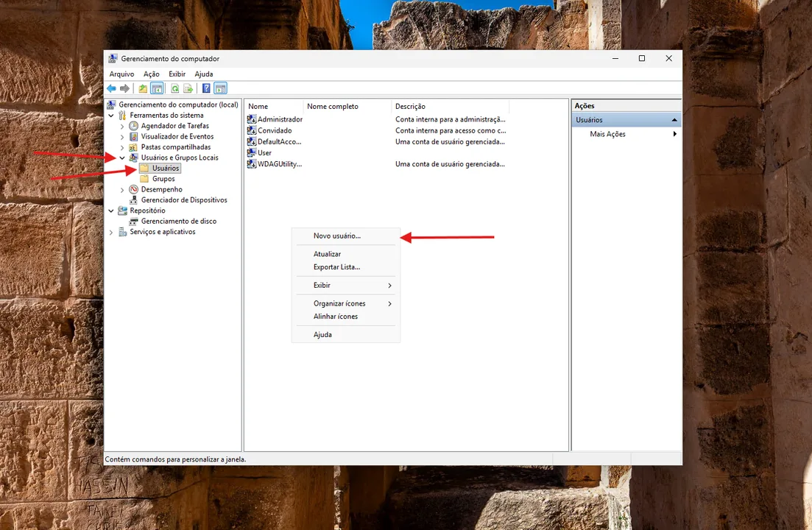This screenshot has width=812, height=530.
Task: Open the Arquivo menu
Action: 121,74
